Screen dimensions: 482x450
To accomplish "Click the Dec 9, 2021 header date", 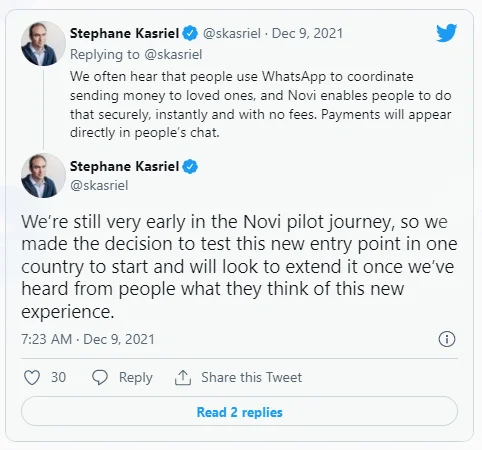I will 307,33.
